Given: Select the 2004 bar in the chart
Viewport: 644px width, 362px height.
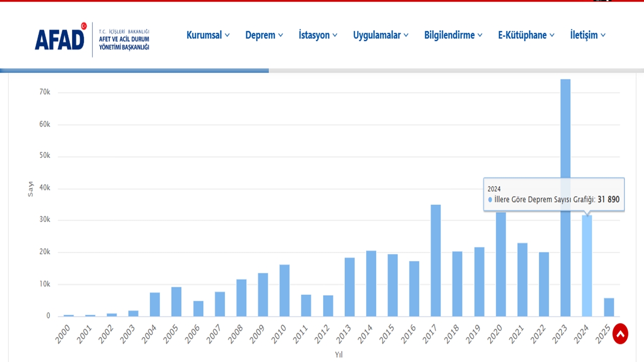Looking at the screenshot, I should (x=154, y=305).
